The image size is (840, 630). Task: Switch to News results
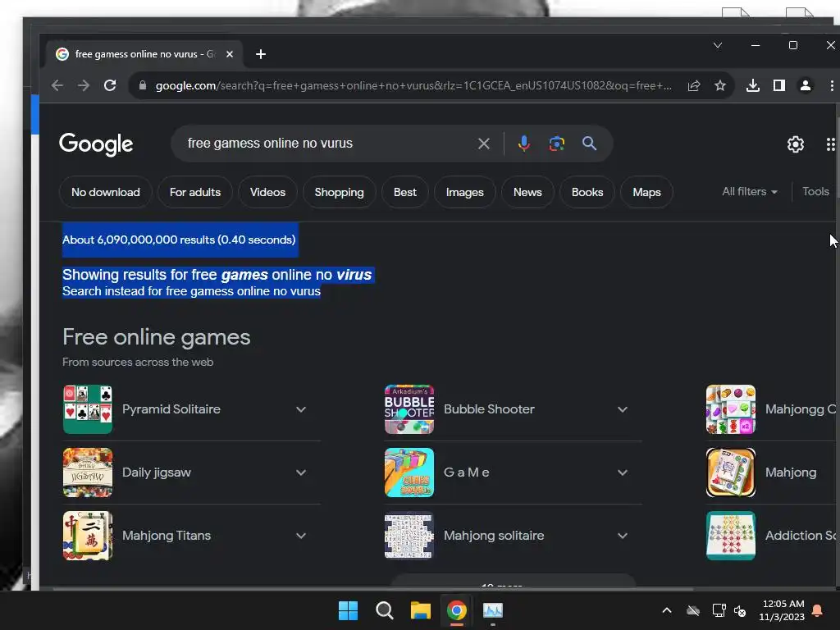pos(527,192)
